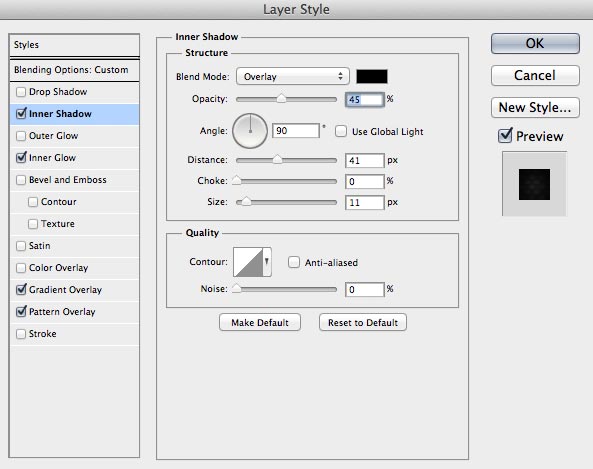593x469 pixels.
Task: Select the Stroke style label
Action: (42, 334)
